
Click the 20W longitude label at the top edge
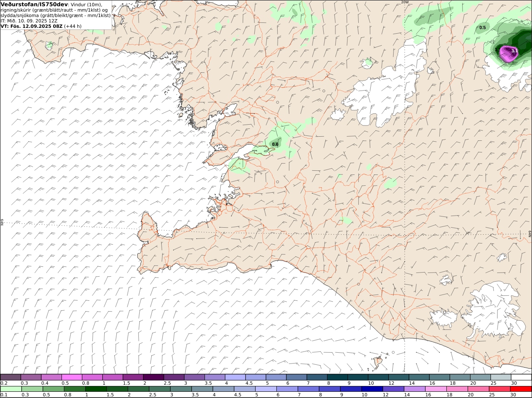(405, 2)
